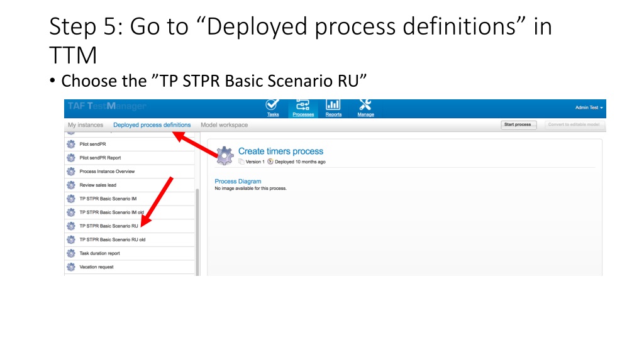Click No image available for this process text
644x362 pixels.
coord(250,189)
